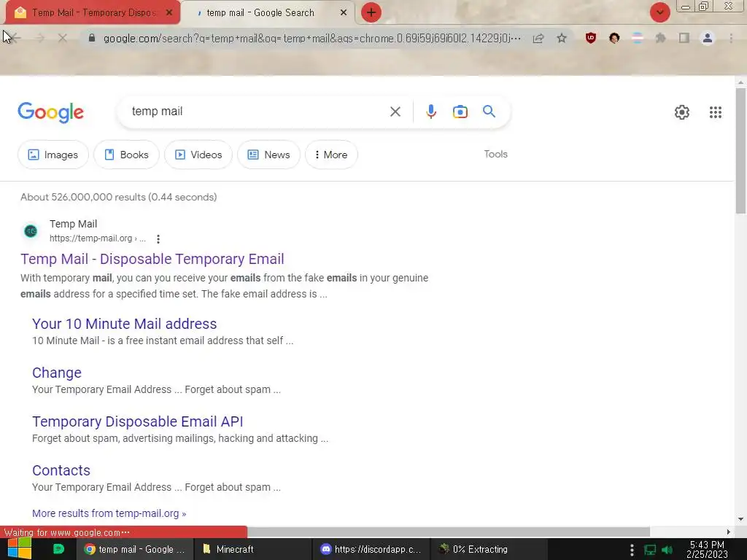Screen dimensions: 747x560
Task: Start voice search with the microphone icon
Action: (430, 112)
